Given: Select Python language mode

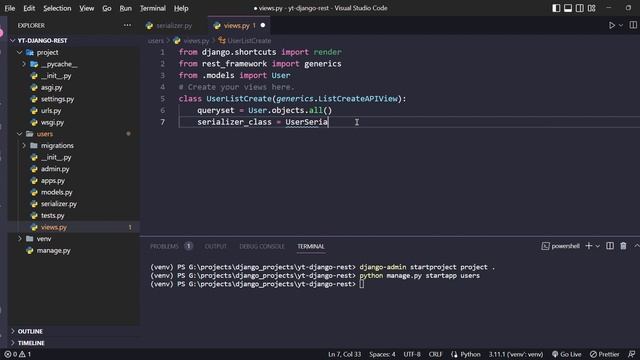Looking at the screenshot, I should click(470, 354).
